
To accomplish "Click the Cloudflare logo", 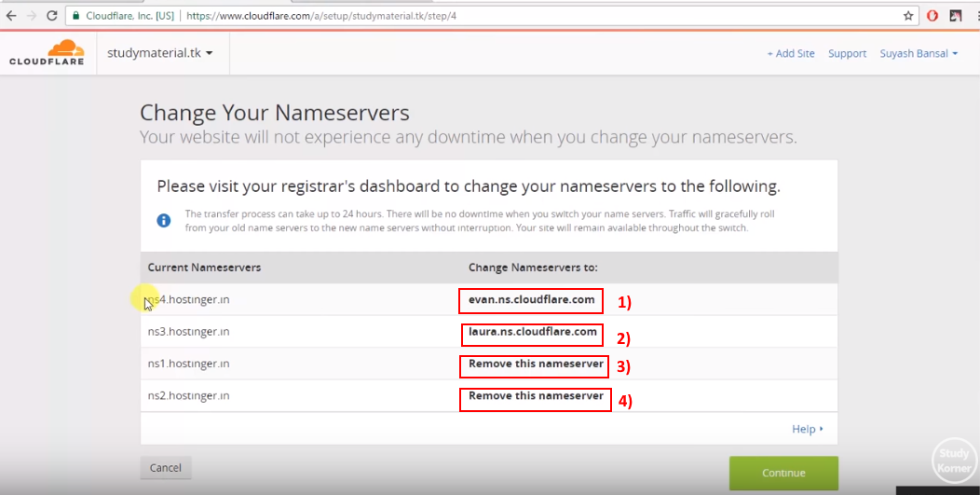I will click(47, 52).
